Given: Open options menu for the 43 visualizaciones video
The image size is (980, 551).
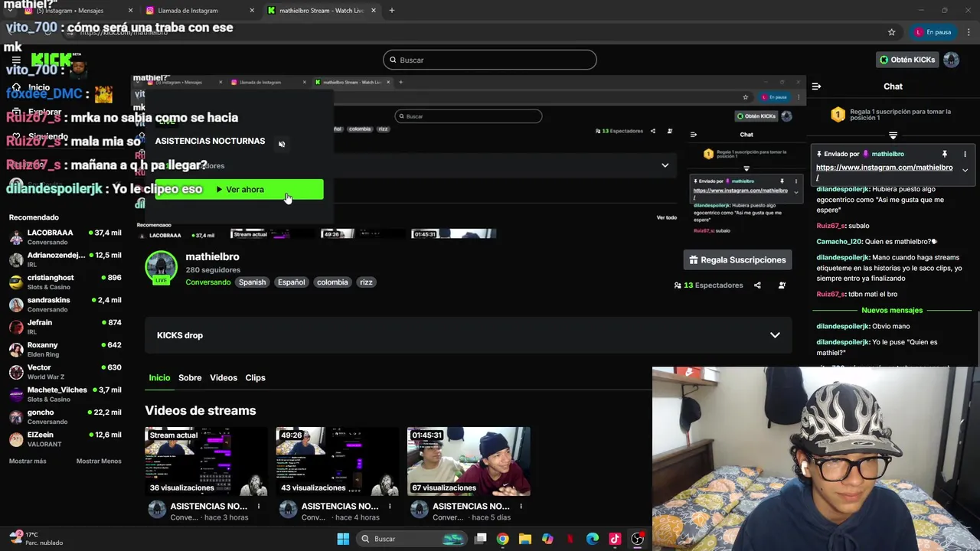Looking at the screenshot, I should coord(390,507).
